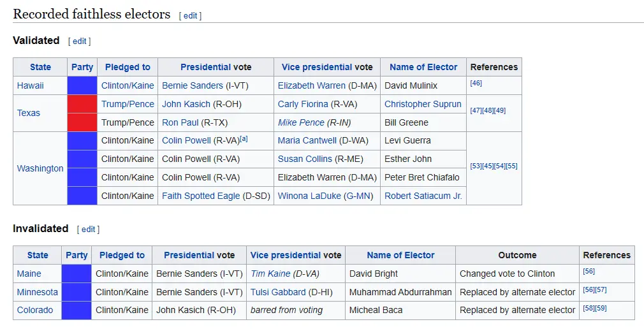The image size is (644, 329).
Task: Open the Winona LaDuke link
Action: pos(309,196)
